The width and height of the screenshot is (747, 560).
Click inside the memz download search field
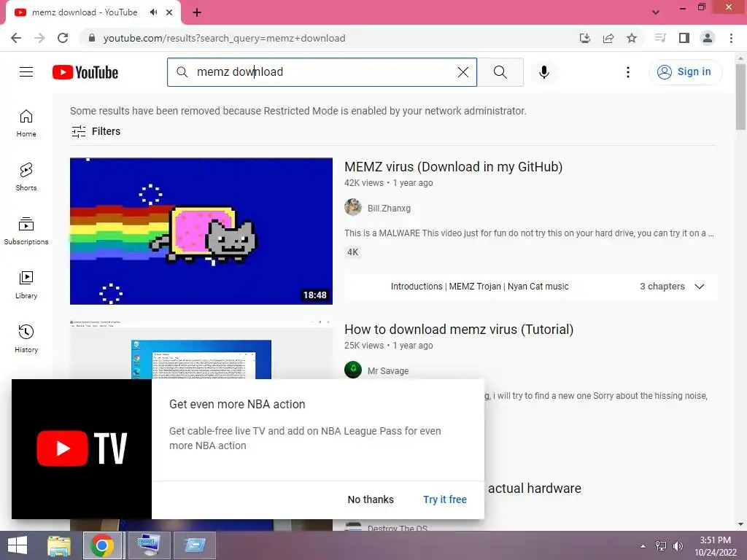point(322,72)
